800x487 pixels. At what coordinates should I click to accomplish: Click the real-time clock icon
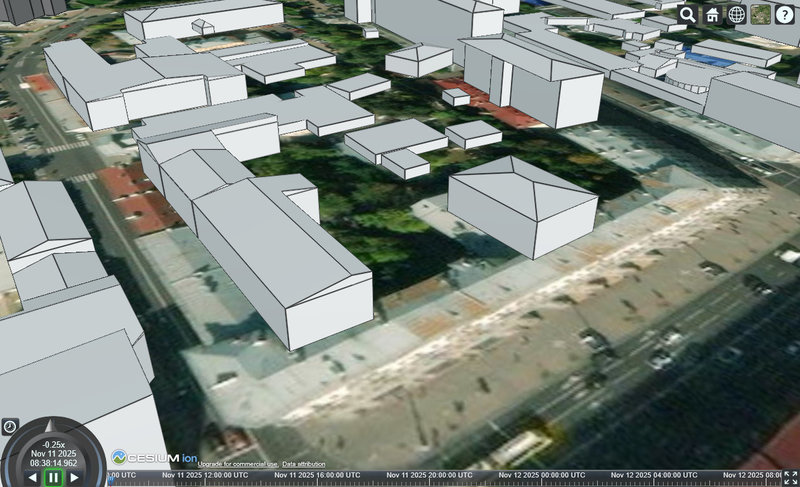(10, 426)
